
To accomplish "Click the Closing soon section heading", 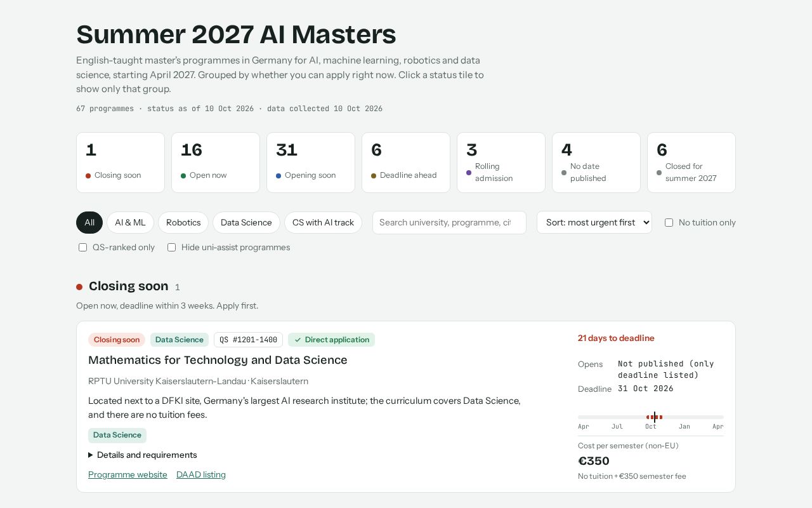I will pos(129,286).
